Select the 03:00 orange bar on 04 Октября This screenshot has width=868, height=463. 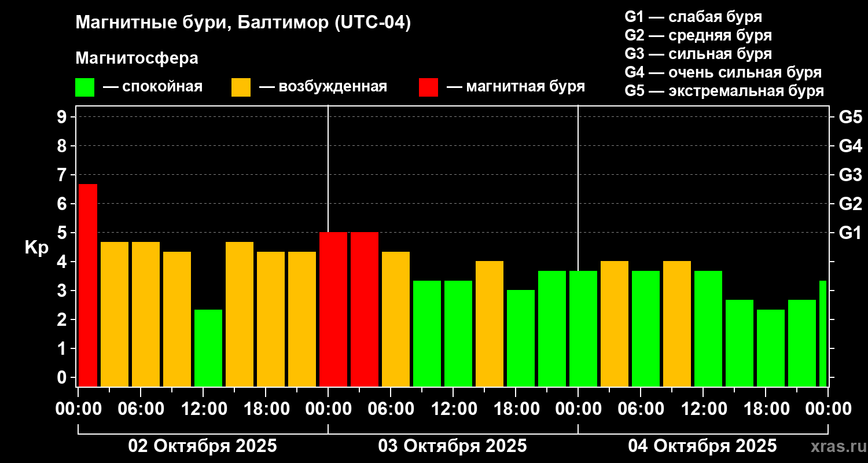coord(615,324)
